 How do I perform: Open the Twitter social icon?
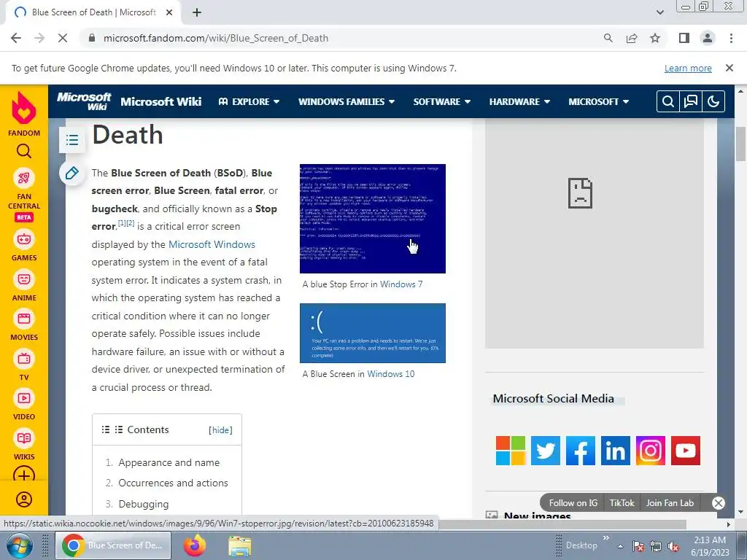pyautogui.click(x=546, y=451)
